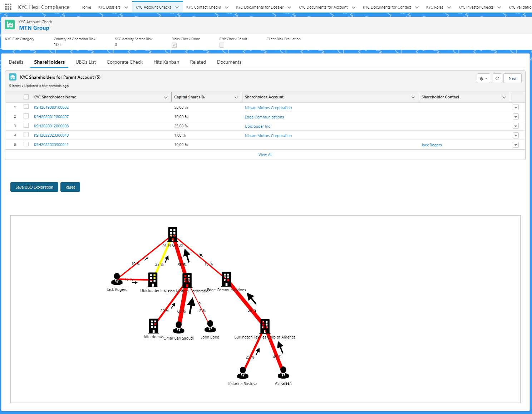Expand KYC Documents for Dossier dropdown
This screenshot has height=414, width=532.
289,7
